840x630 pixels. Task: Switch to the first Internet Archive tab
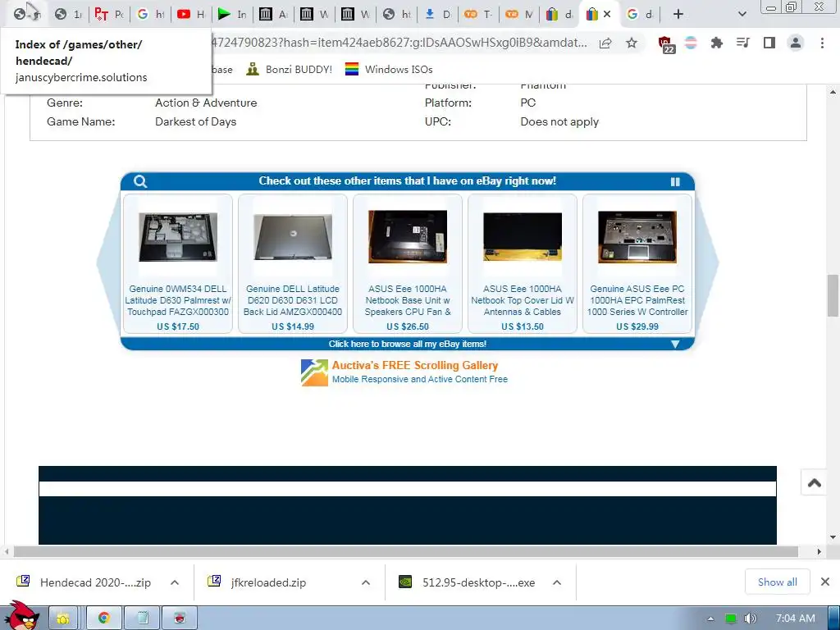273,15
